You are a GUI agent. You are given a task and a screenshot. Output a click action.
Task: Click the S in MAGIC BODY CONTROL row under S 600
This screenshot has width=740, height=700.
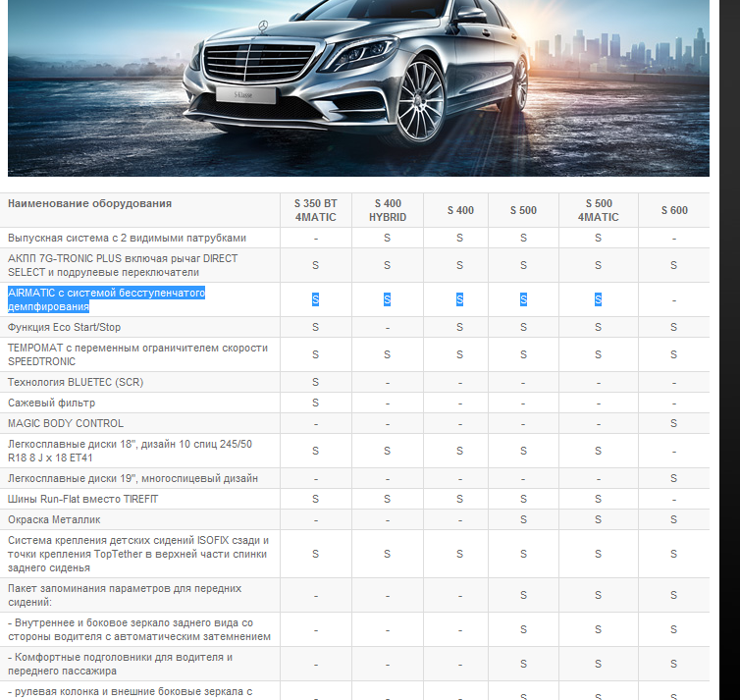click(673, 423)
